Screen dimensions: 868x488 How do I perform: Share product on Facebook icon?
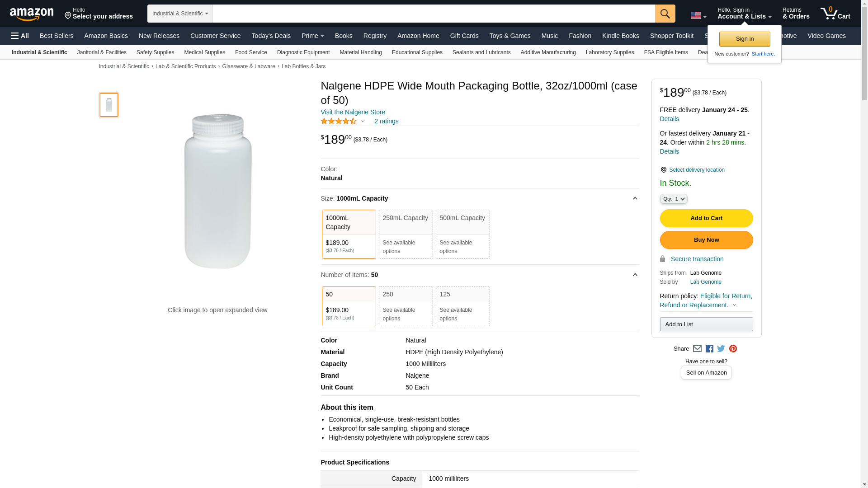709,349
